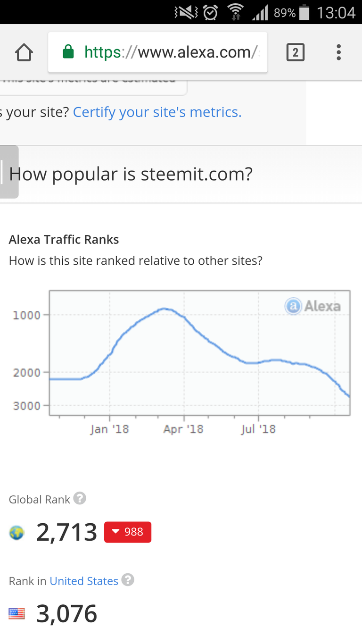Open the tab switcher showing 2 tabs
This screenshot has width=362, height=644.
pos(296,52)
